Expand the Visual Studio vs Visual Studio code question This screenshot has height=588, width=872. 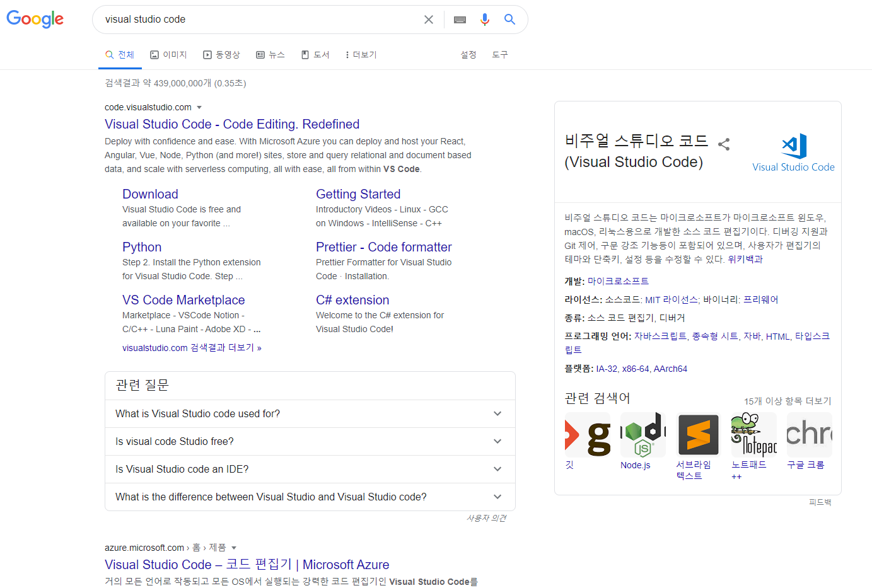click(x=310, y=497)
